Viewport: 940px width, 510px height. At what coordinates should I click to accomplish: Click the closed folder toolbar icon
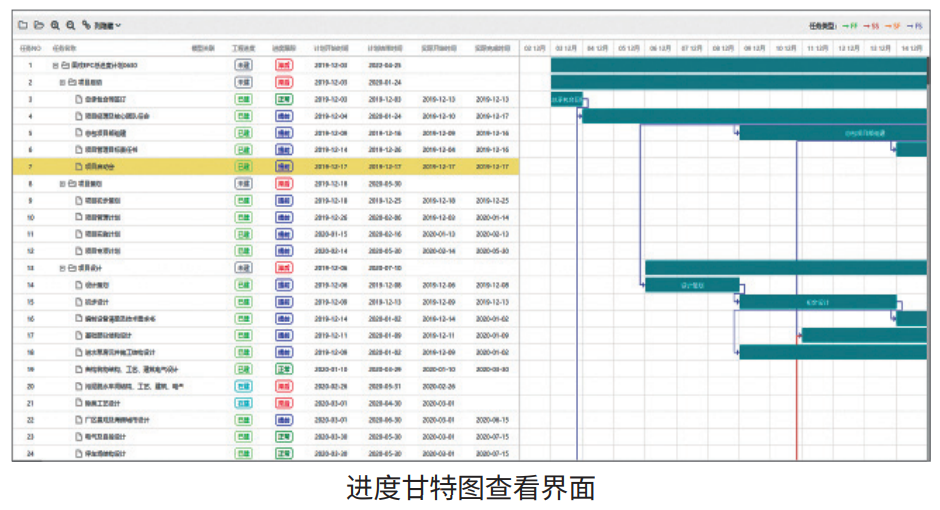(23, 25)
